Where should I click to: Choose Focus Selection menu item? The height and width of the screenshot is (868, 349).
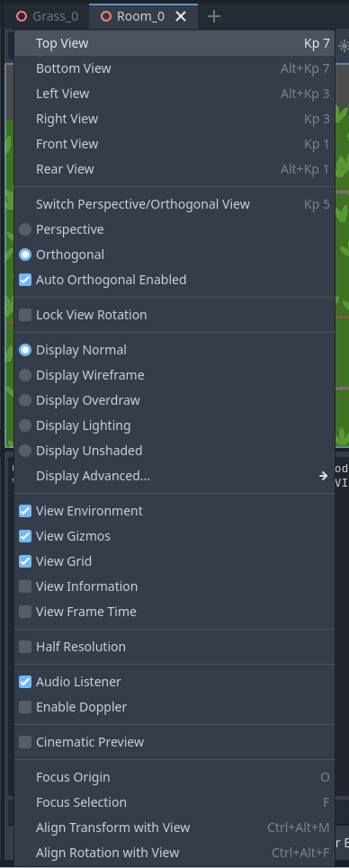pyautogui.click(x=174, y=802)
